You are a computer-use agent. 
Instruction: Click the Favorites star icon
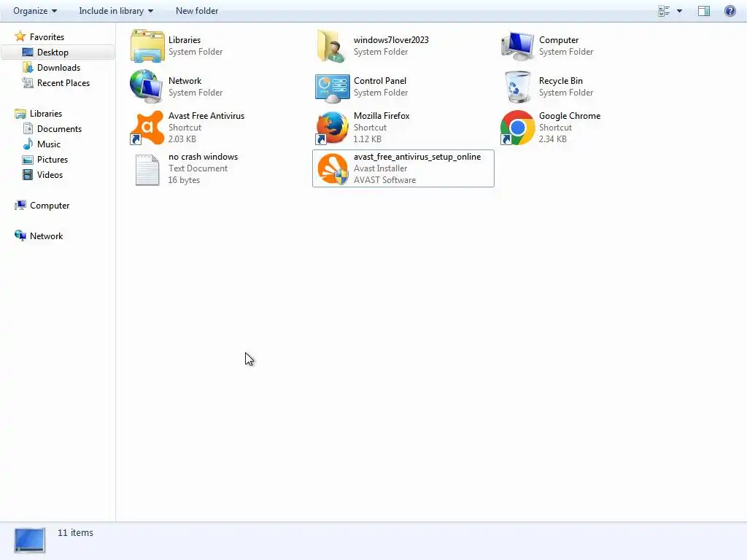20,36
